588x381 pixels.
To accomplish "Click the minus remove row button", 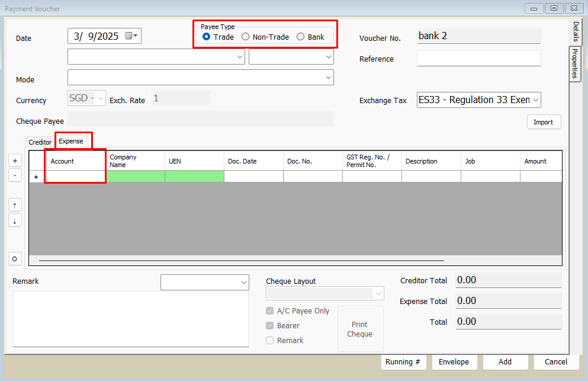I will [x=15, y=175].
